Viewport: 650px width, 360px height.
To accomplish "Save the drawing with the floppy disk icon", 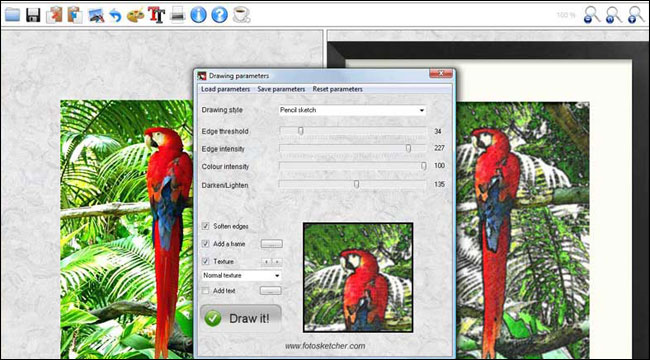I will click(33, 15).
